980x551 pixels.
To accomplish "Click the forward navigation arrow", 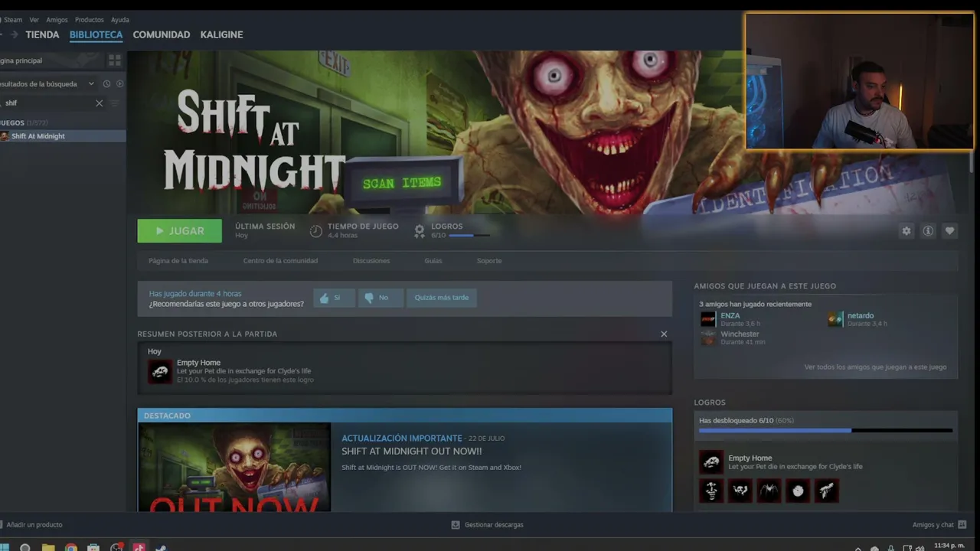I will point(14,34).
